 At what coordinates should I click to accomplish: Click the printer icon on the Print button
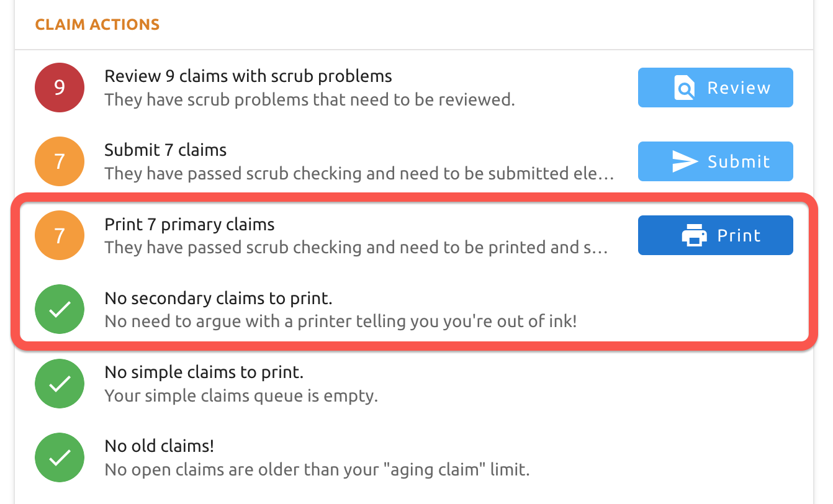pos(695,235)
